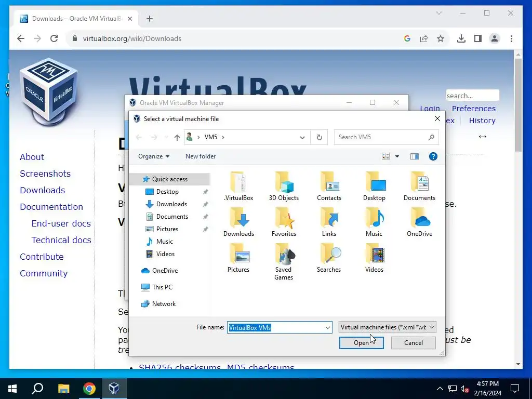Select the Searches folder
This screenshot has width=532, height=399.
(329, 258)
